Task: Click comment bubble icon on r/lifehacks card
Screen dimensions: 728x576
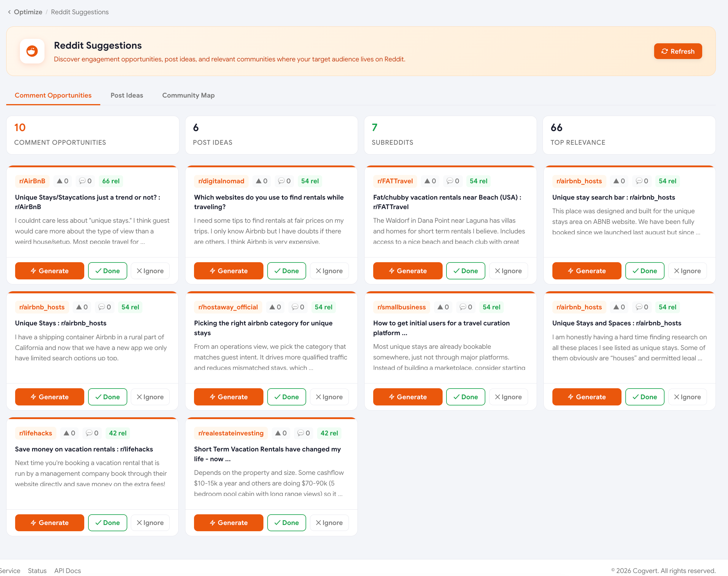Action: click(89, 433)
